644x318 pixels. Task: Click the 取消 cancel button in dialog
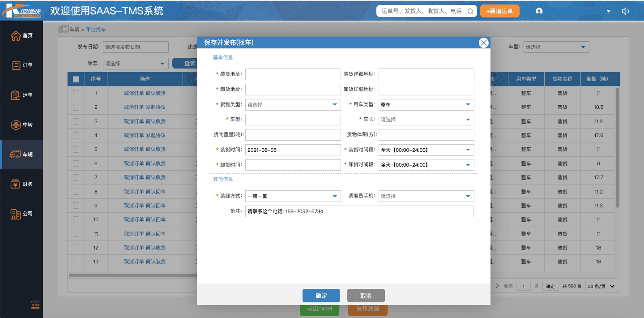tap(366, 296)
